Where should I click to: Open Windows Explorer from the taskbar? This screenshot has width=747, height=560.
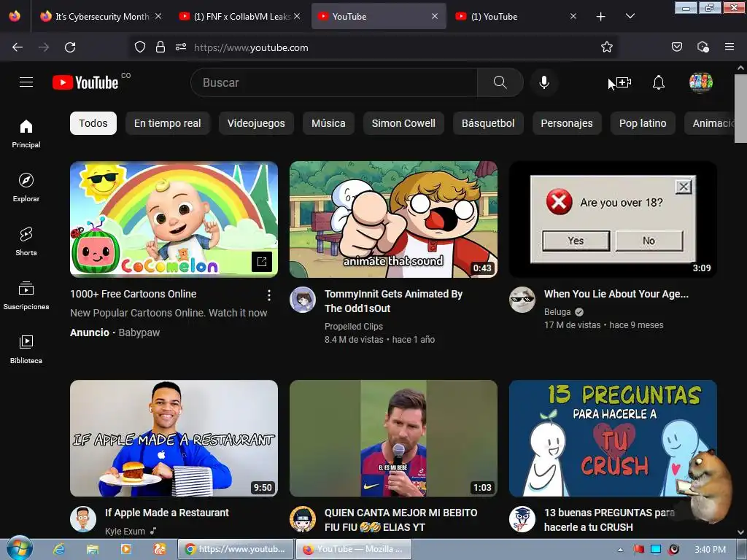click(93, 550)
